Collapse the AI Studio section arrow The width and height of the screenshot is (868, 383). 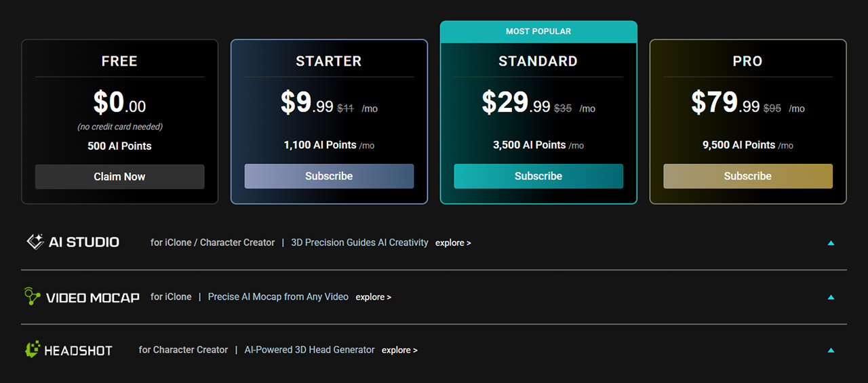click(x=831, y=243)
